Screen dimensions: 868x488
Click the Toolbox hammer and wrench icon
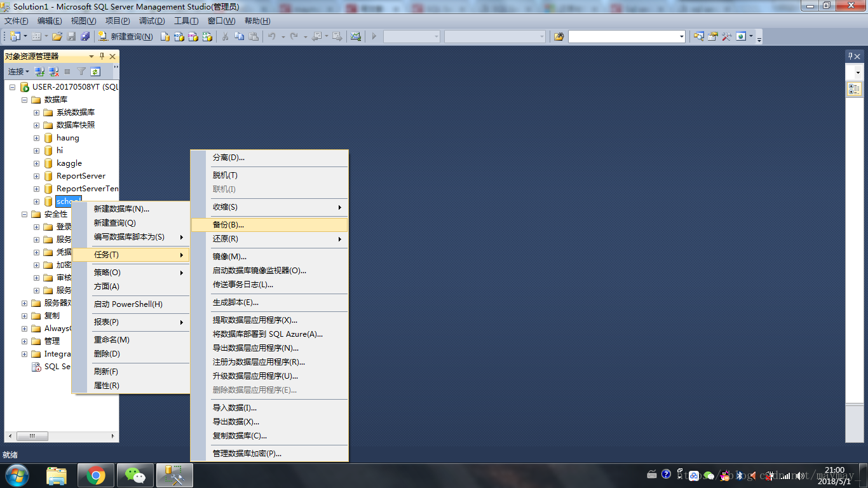click(x=727, y=36)
